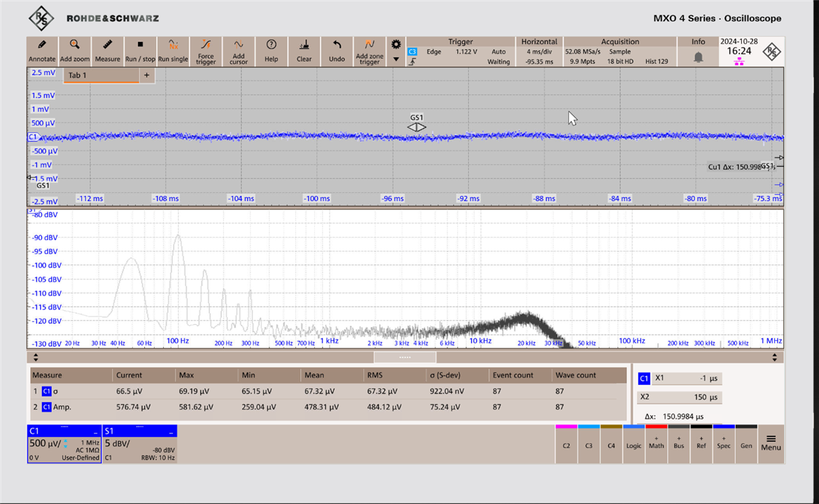Enable channel C4

(611, 444)
